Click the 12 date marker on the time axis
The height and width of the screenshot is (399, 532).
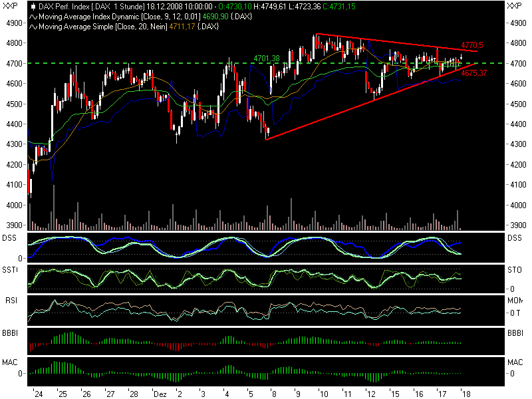coord(368,394)
